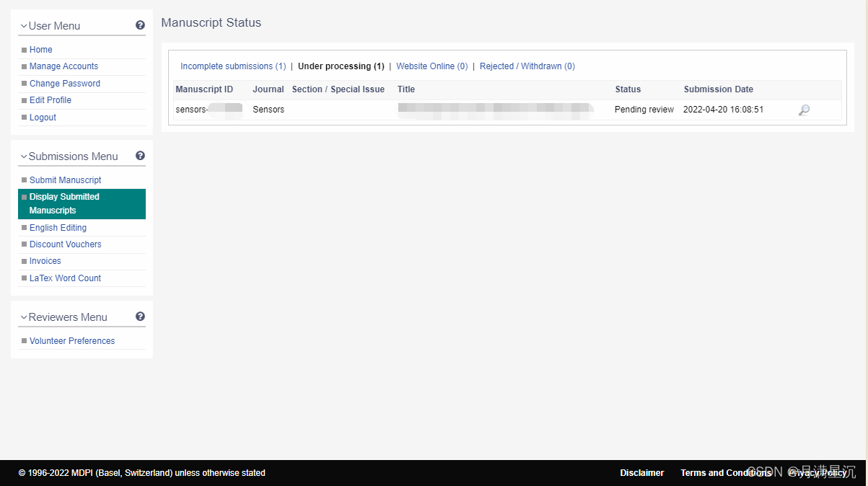868x486 pixels.
Task: Go to Home in User Menu
Action: (x=41, y=50)
